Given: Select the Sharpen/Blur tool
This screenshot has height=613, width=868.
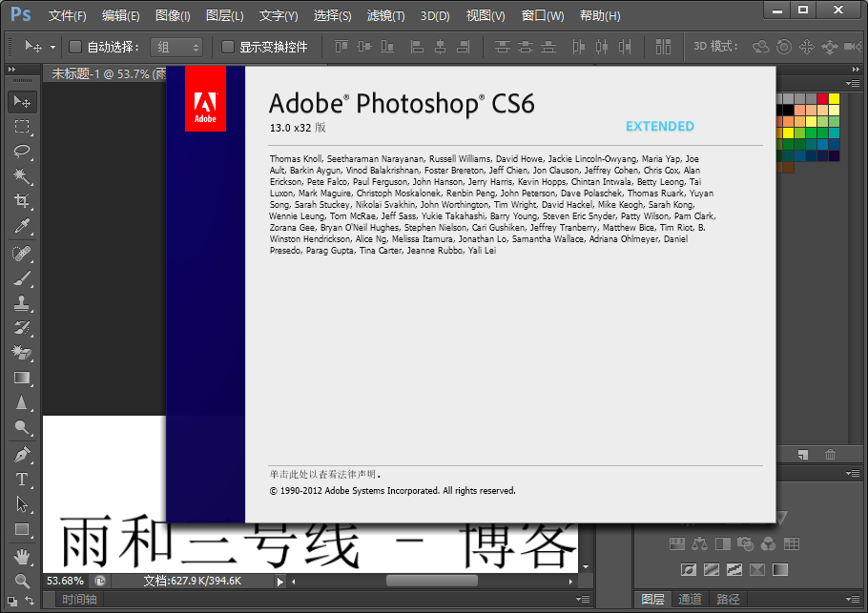Looking at the screenshot, I should click(22, 402).
